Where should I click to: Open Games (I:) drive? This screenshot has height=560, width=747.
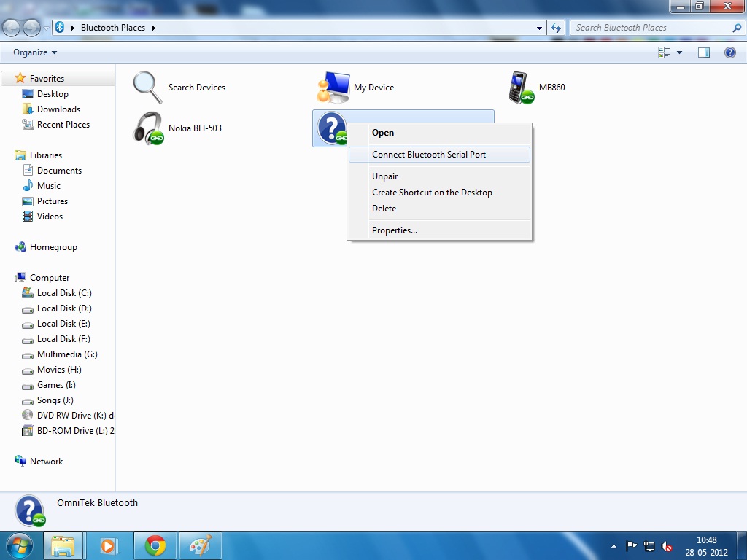[x=56, y=385]
